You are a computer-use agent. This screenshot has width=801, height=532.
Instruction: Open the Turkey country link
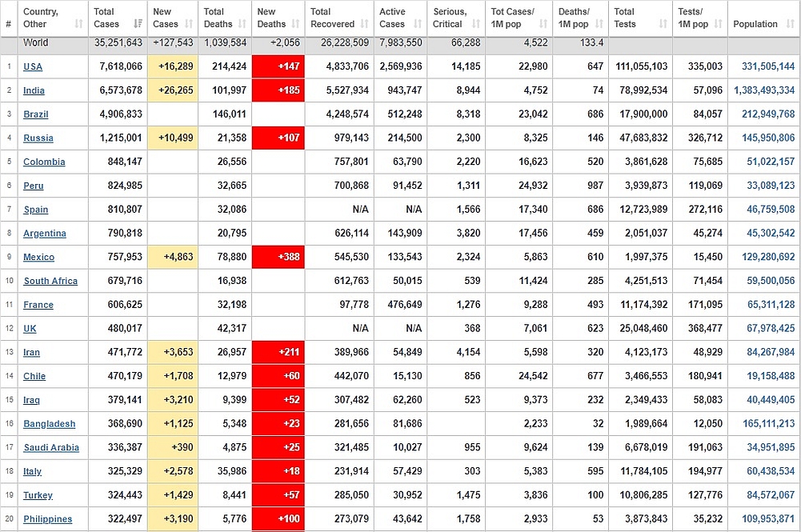(x=38, y=495)
